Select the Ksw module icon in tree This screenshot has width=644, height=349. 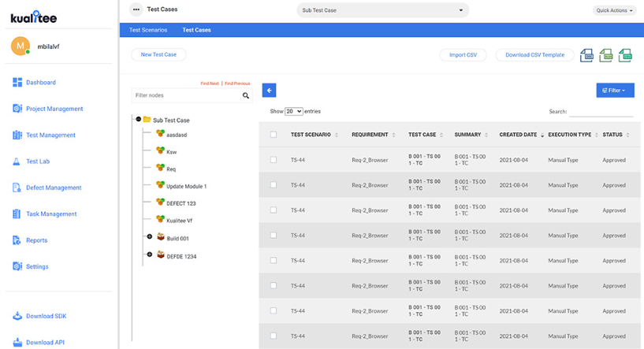(160, 150)
